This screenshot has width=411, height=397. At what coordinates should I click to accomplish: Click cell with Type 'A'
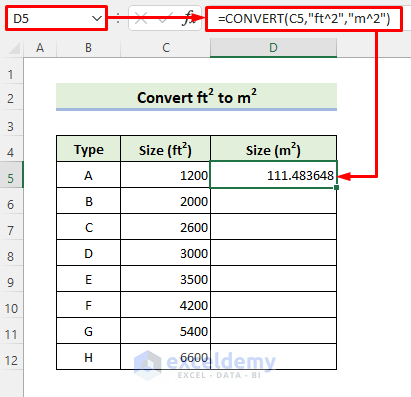(x=89, y=175)
